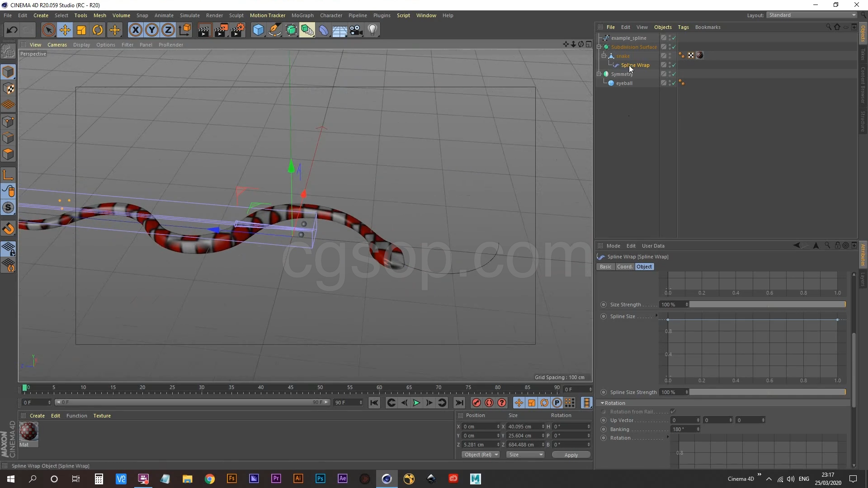The height and width of the screenshot is (488, 868).
Task: Click Render to Picture Viewer icon
Action: (x=221, y=30)
